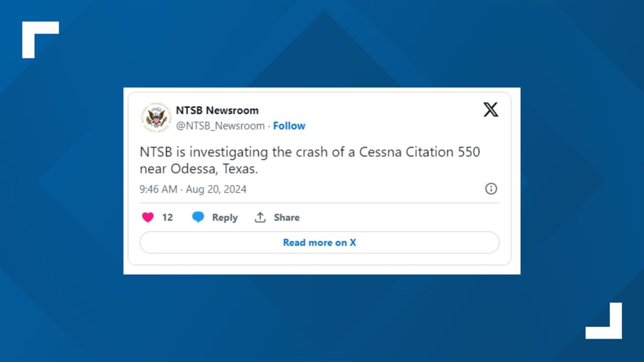The width and height of the screenshot is (644, 362).
Task: Click the bottom-right white corner bracket
Action: [x=604, y=322]
